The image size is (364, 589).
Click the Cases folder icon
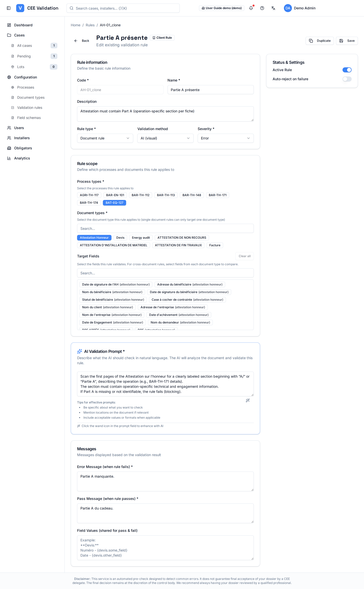pyautogui.click(x=9, y=35)
